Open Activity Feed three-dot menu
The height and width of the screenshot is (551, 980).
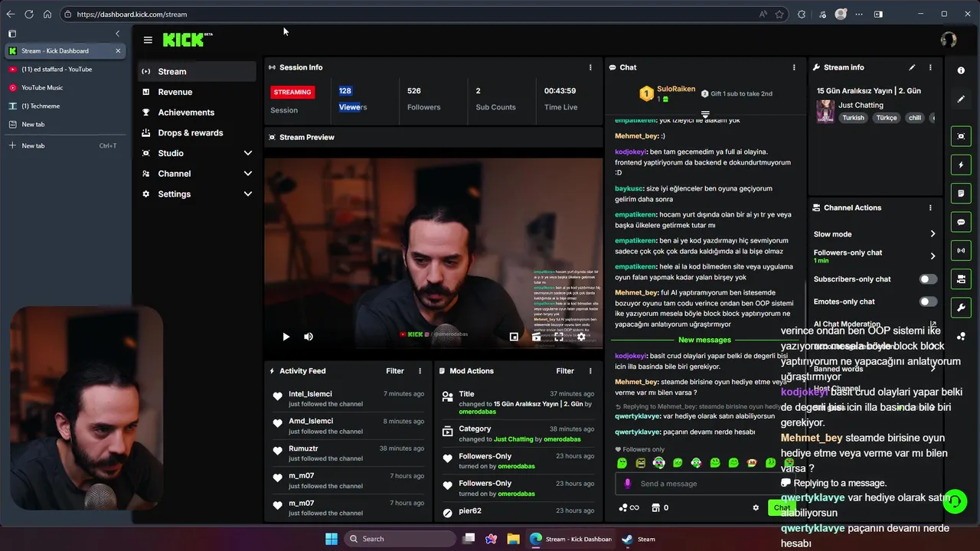[420, 371]
